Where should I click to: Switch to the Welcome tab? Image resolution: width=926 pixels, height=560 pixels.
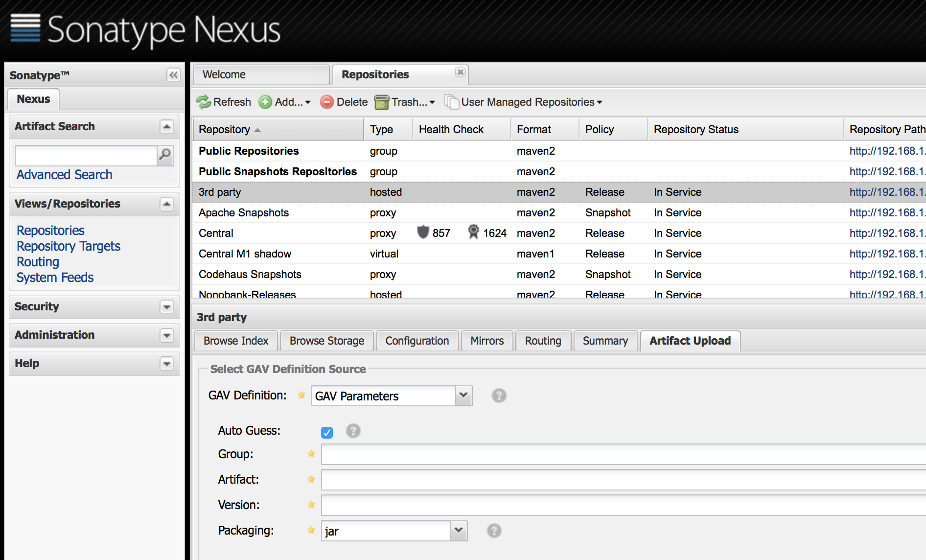point(260,74)
